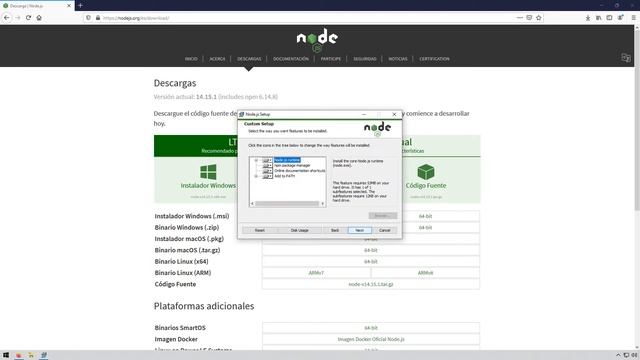Open npm package manager feature dropdown
The width and height of the screenshot is (640, 360).
[267, 166]
